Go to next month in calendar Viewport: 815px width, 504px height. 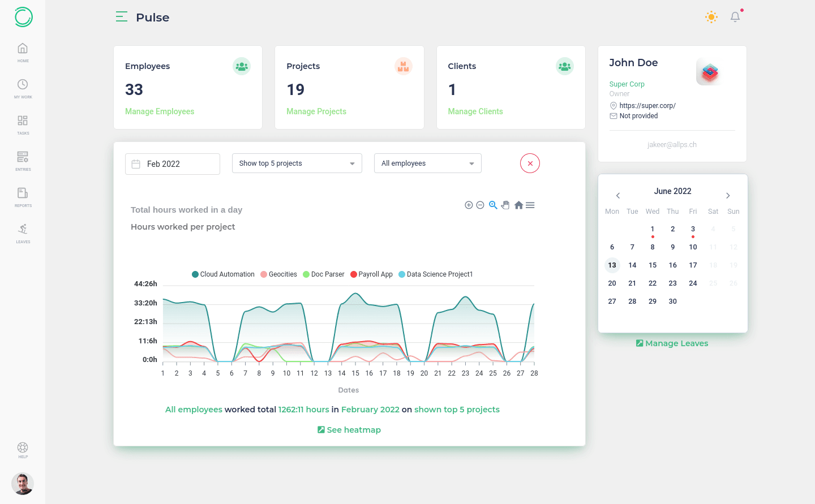(728, 196)
